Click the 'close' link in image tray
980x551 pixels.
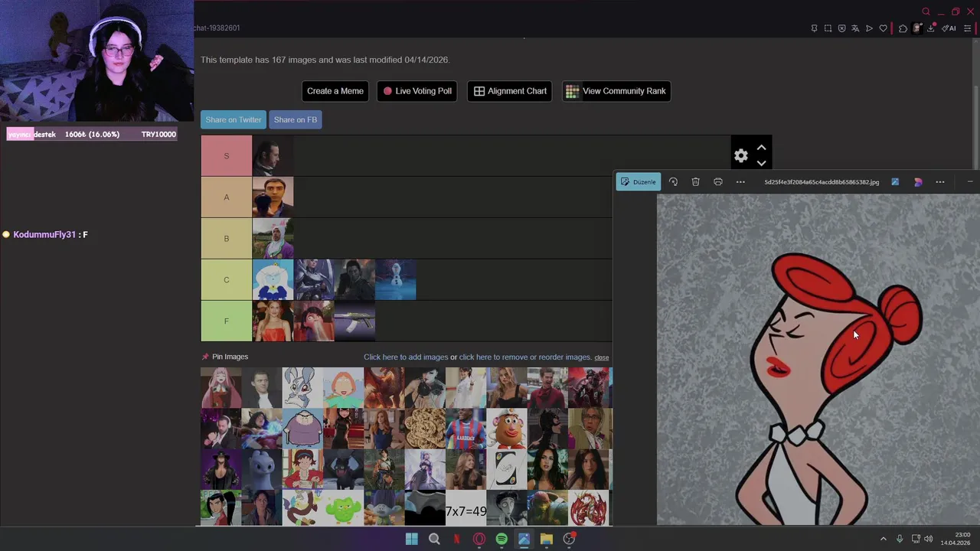click(x=602, y=357)
